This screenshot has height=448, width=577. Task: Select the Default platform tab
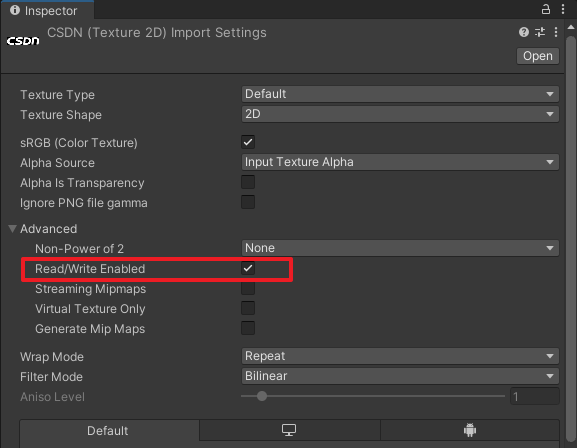click(107, 431)
